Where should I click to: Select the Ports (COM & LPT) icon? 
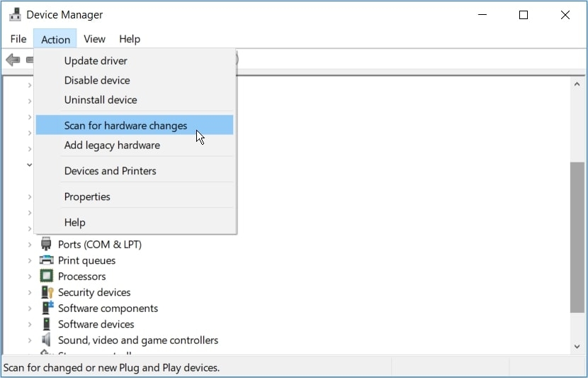(46, 244)
